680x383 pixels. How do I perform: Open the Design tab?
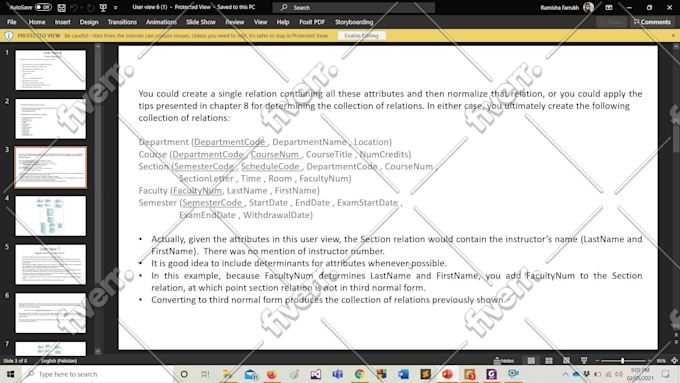pyautogui.click(x=89, y=22)
